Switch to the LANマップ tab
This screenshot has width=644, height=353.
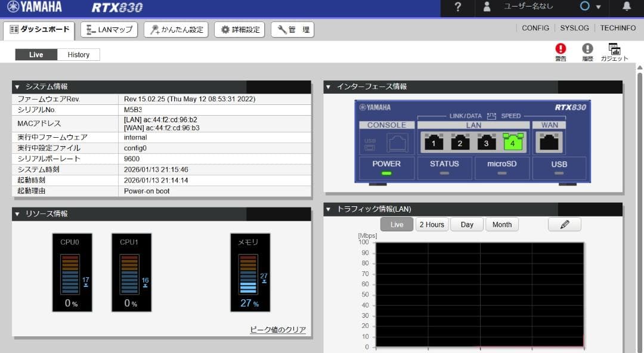(x=108, y=29)
